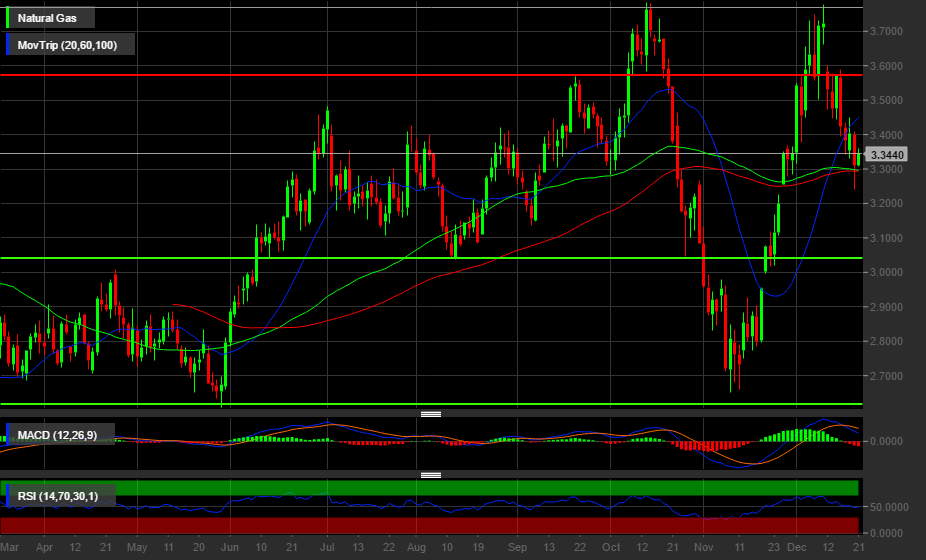This screenshot has height=560, width=926.
Task: Click the 3.0000 price axis label
Action: pos(886,273)
